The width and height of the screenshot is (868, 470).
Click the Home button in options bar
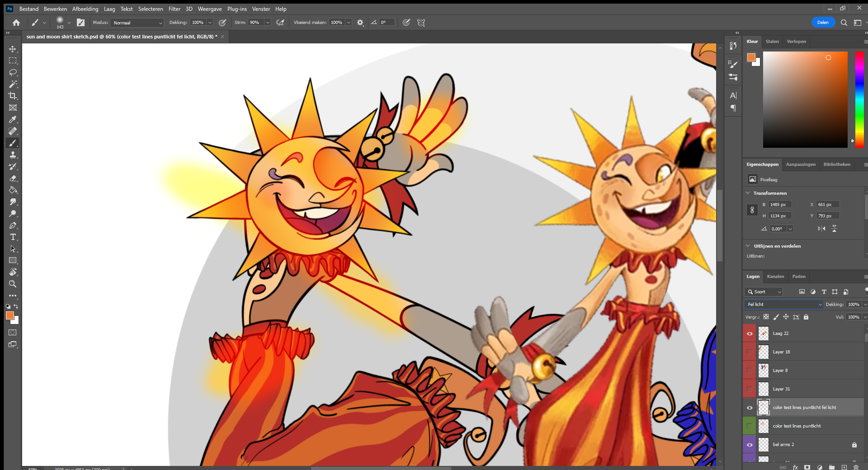pos(16,23)
